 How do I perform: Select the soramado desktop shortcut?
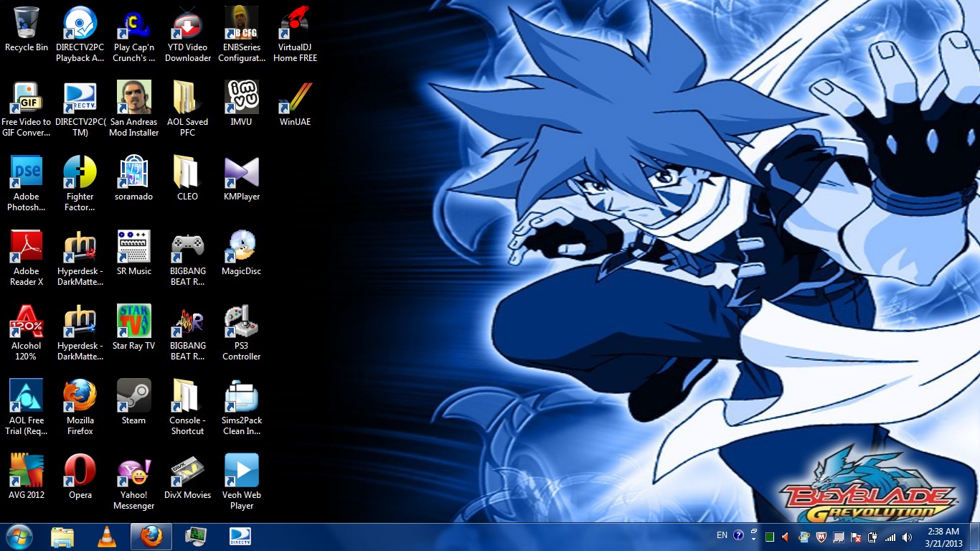click(x=133, y=178)
